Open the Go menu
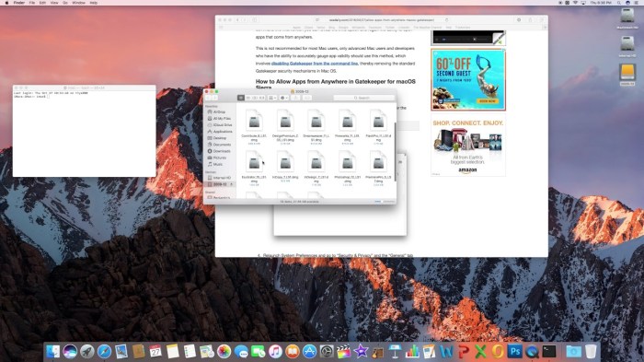Image resolution: width=644 pixels, height=362 pixels. [x=65, y=3]
